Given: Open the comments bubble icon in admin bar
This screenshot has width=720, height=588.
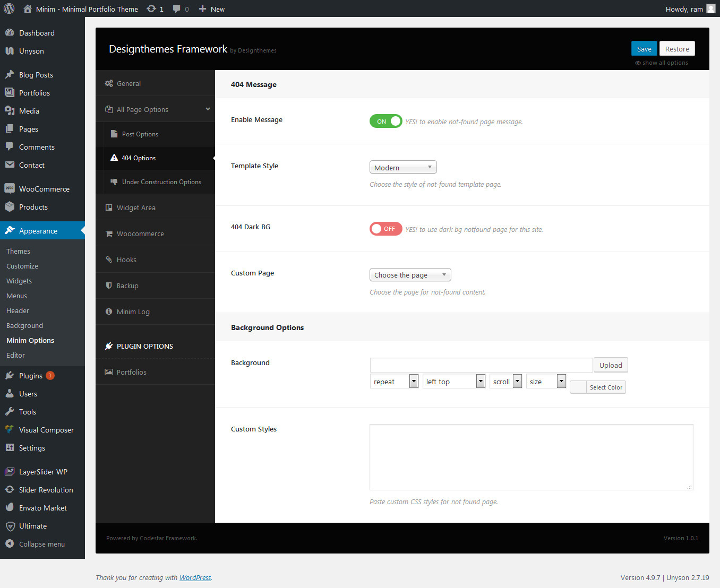Looking at the screenshot, I should click(x=177, y=9).
